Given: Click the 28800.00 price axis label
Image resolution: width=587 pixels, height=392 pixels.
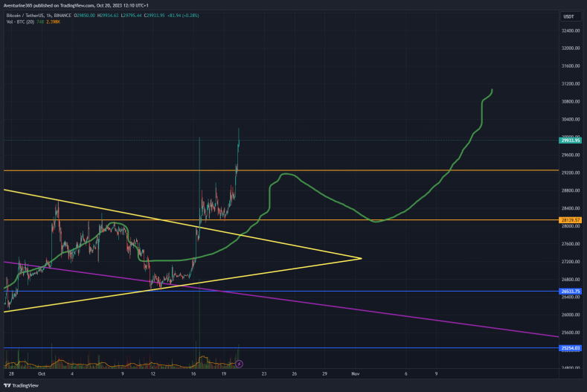Looking at the screenshot, I should pyautogui.click(x=571, y=190).
